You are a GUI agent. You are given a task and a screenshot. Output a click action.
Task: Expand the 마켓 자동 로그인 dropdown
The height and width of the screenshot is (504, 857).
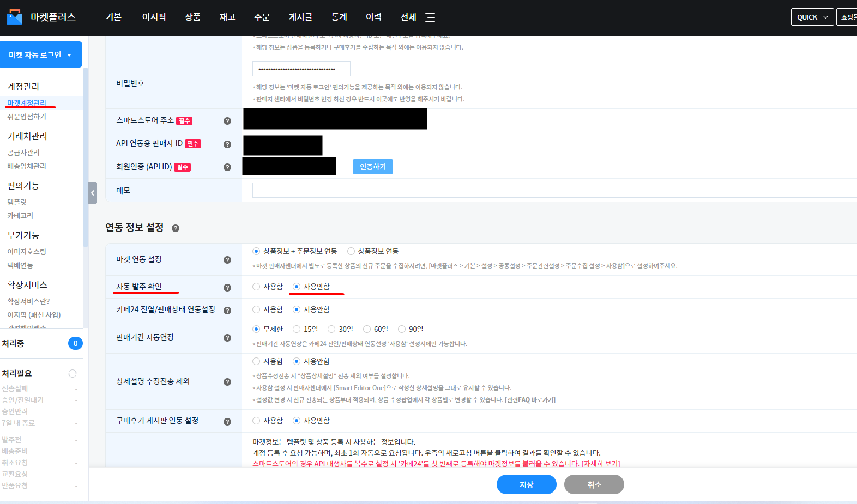click(41, 55)
